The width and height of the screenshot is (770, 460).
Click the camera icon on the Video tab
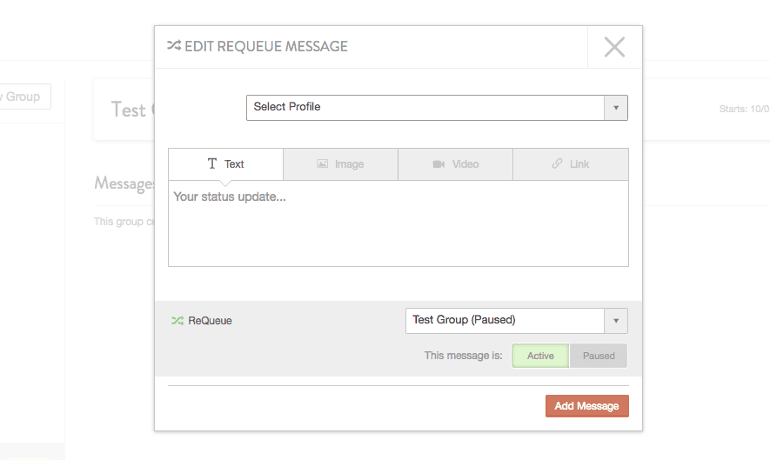click(x=438, y=164)
